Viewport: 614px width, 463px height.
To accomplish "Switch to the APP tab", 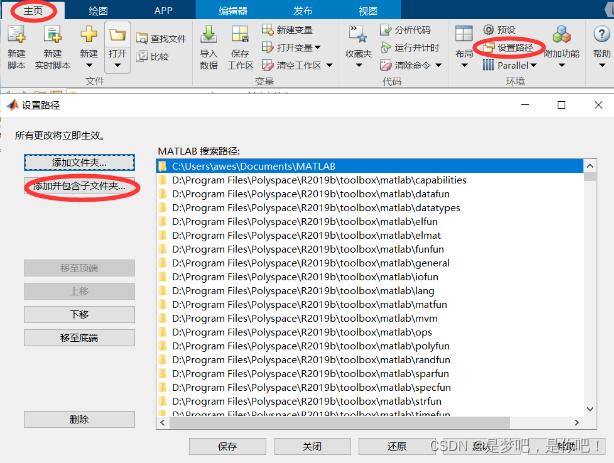I will point(163,10).
